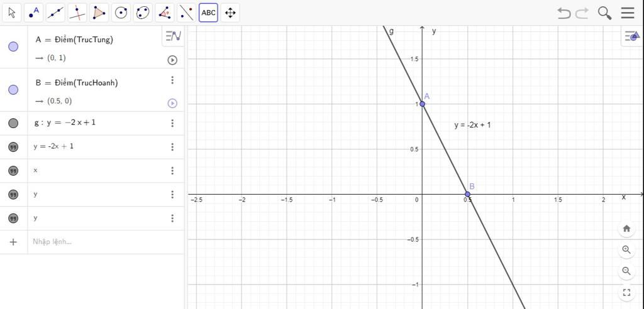
Task: Play animation for point A
Action: click(x=172, y=60)
